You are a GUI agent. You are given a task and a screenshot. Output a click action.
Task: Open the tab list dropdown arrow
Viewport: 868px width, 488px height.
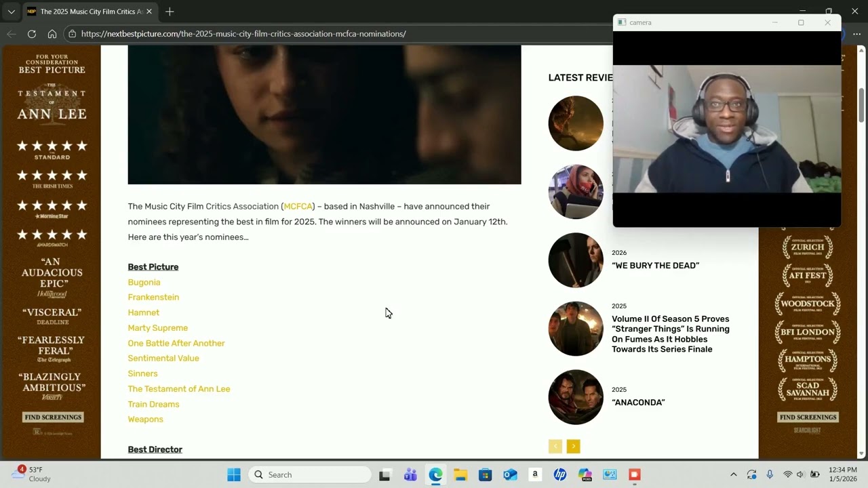click(x=11, y=12)
